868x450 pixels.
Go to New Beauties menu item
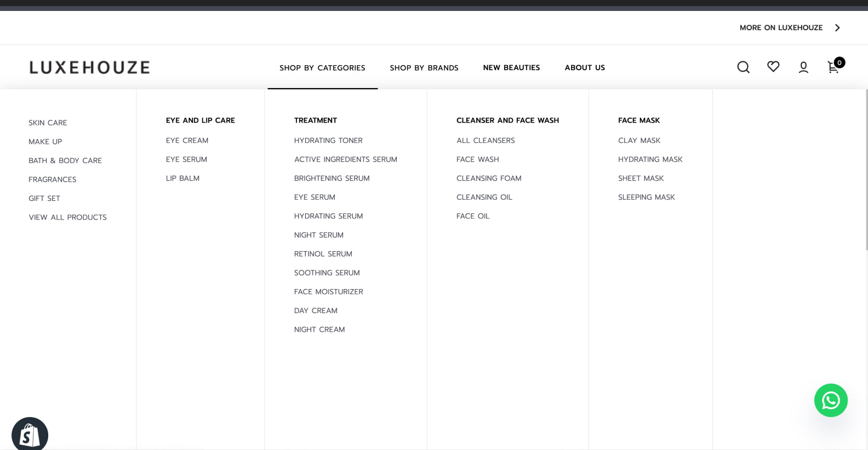pyautogui.click(x=511, y=68)
